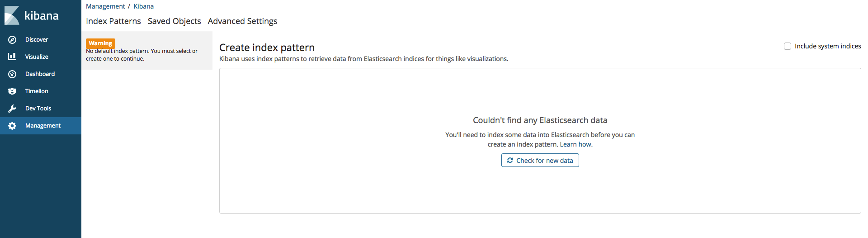Go to the Advanced Settings tab
This screenshot has height=238, width=868.
pyautogui.click(x=243, y=21)
